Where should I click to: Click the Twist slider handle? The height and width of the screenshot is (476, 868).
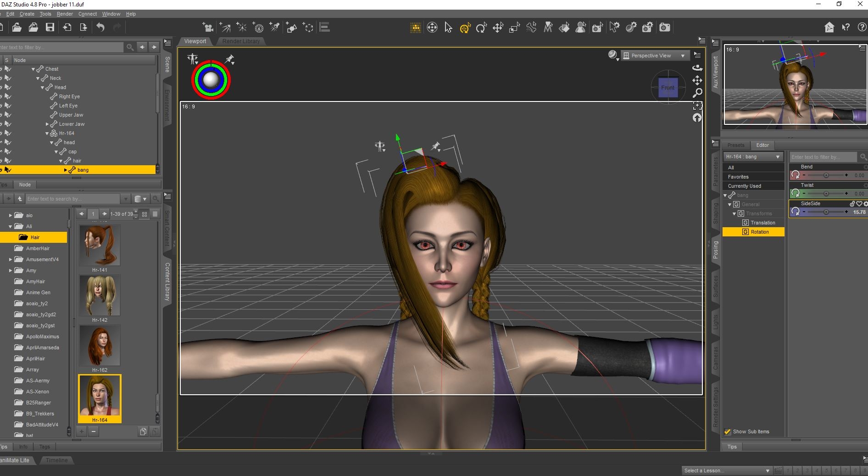point(826,194)
